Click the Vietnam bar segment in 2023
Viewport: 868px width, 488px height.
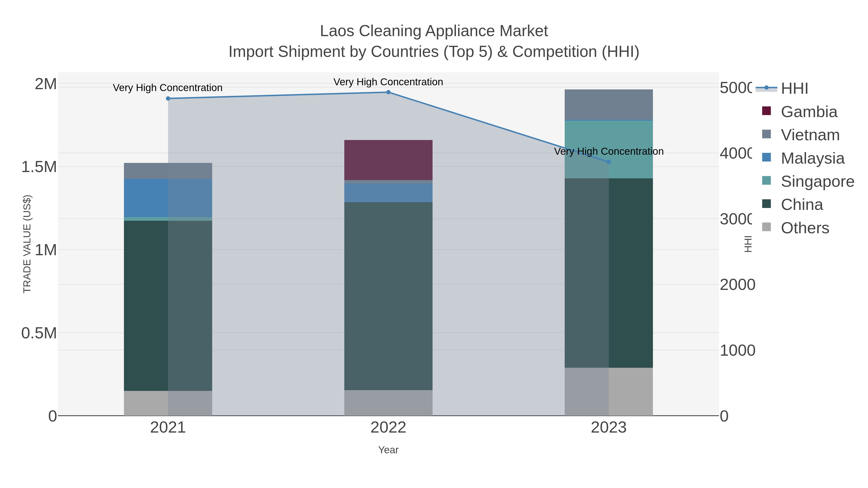(609, 105)
